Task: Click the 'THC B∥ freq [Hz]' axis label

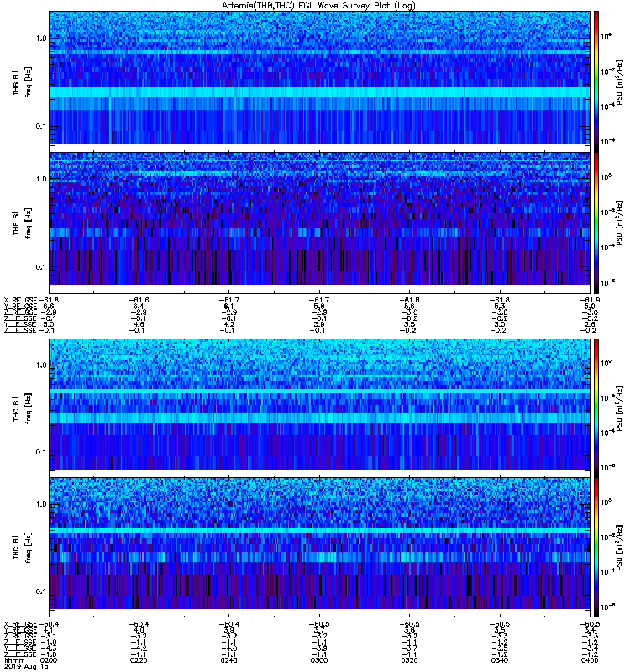Action: point(22,548)
